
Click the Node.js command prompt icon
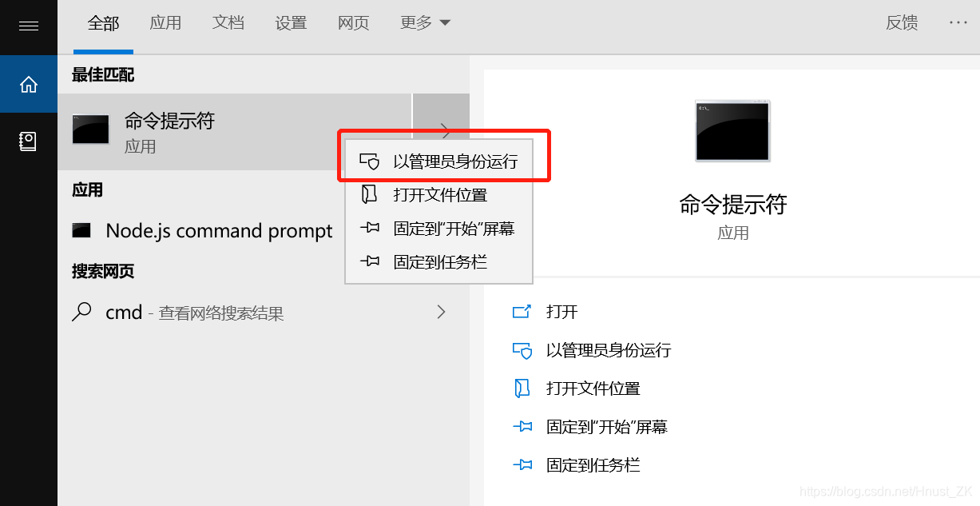point(81,231)
